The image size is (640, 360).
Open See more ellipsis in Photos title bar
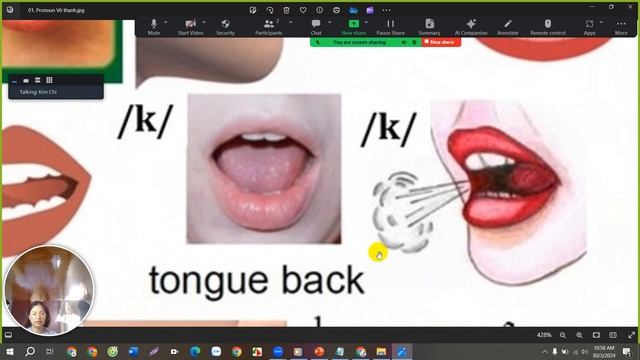386,10
